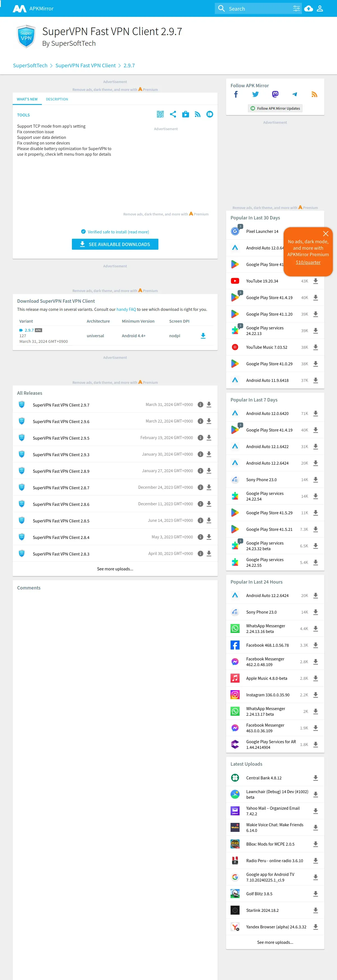Click See more uploads under All Releases
The height and width of the screenshot is (980, 337).
point(115,569)
